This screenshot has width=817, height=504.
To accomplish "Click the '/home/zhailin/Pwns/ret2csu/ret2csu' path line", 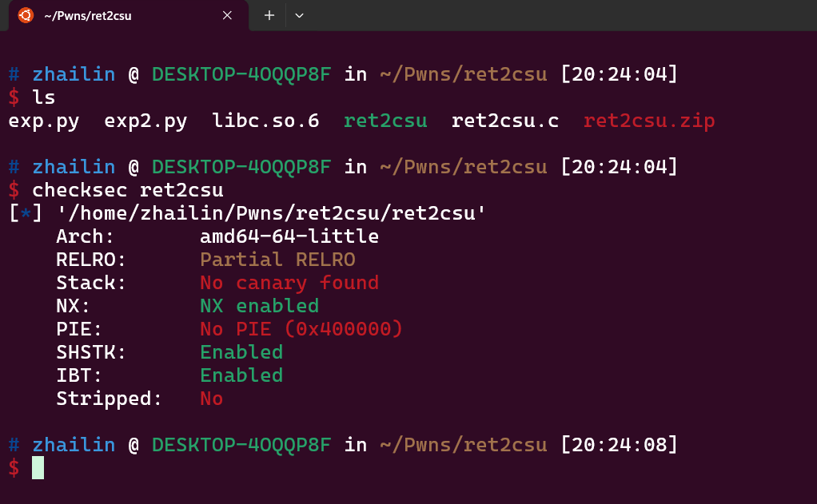I will pos(272,213).
